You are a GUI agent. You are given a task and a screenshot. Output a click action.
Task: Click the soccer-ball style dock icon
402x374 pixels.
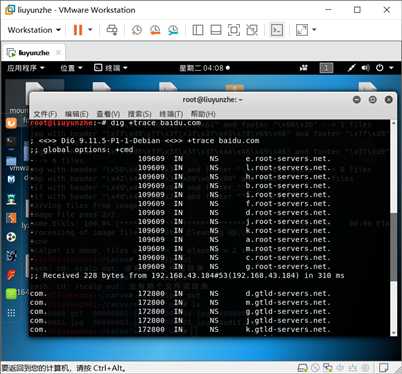(11, 237)
